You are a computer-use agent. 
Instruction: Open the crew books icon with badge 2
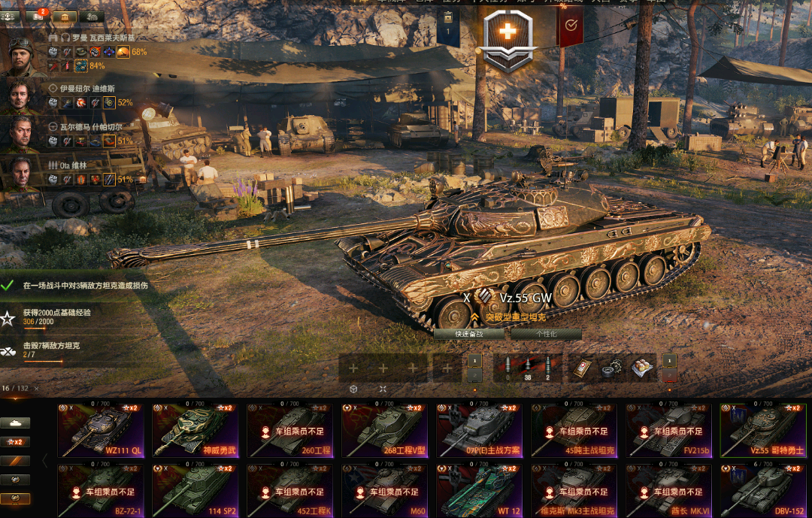pyautogui.click(x=38, y=16)
